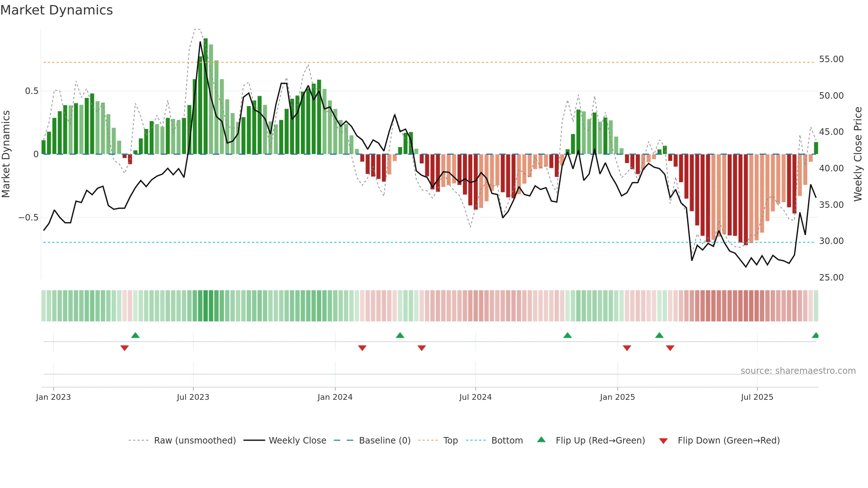Click the 30.00 price axis label
Image resolution: width=868 pixels, height=488 pixels.
831,241
